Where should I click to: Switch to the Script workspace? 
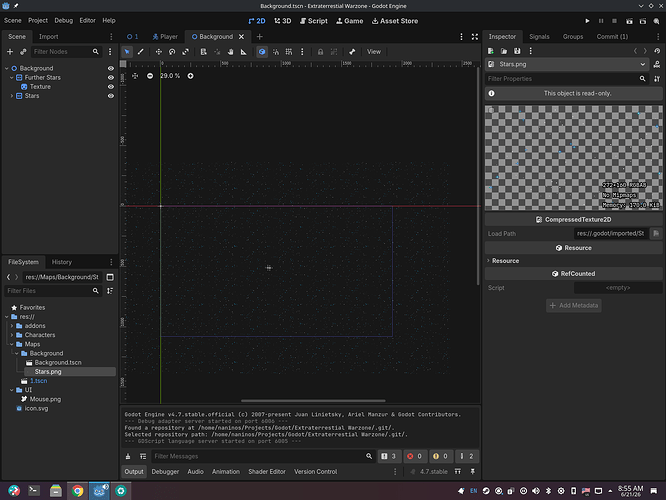coord(313,21)
